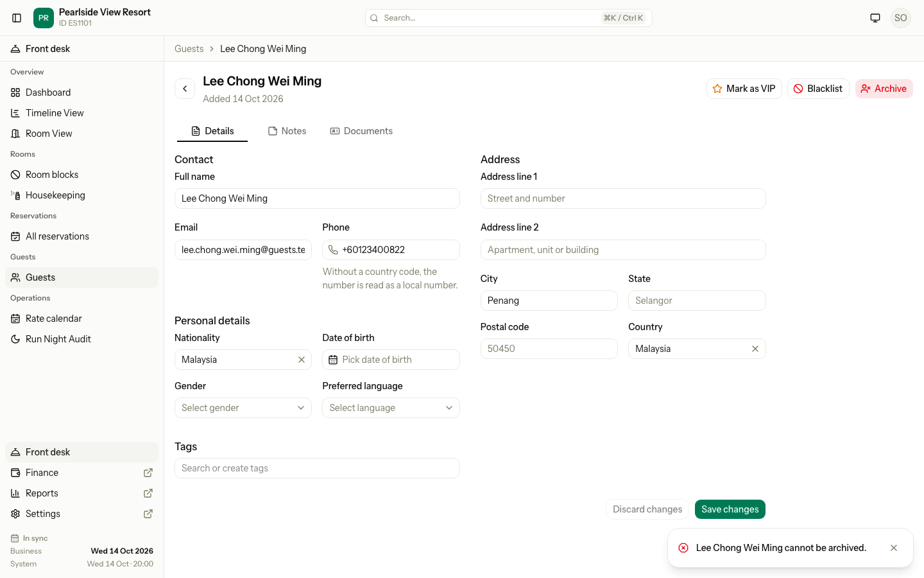
Task: Open Settings external link icon
Action: [148, 514]
